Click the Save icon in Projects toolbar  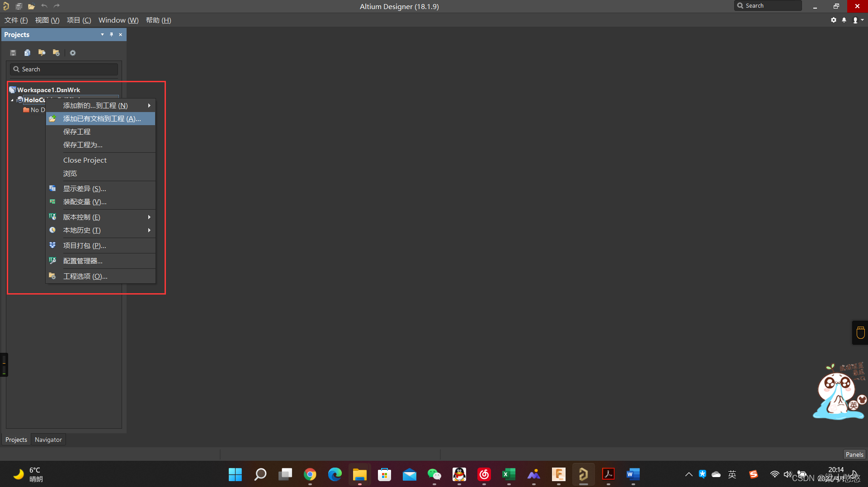coord(13,53)
